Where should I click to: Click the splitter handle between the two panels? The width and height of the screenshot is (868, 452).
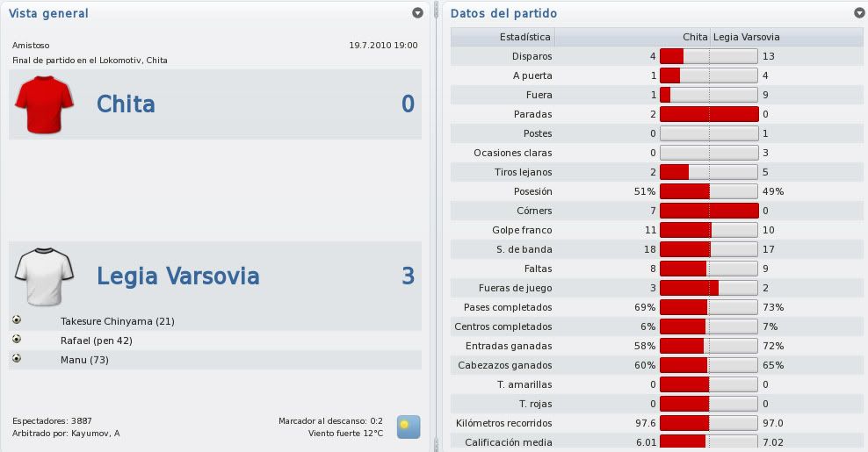coord(437,226)
